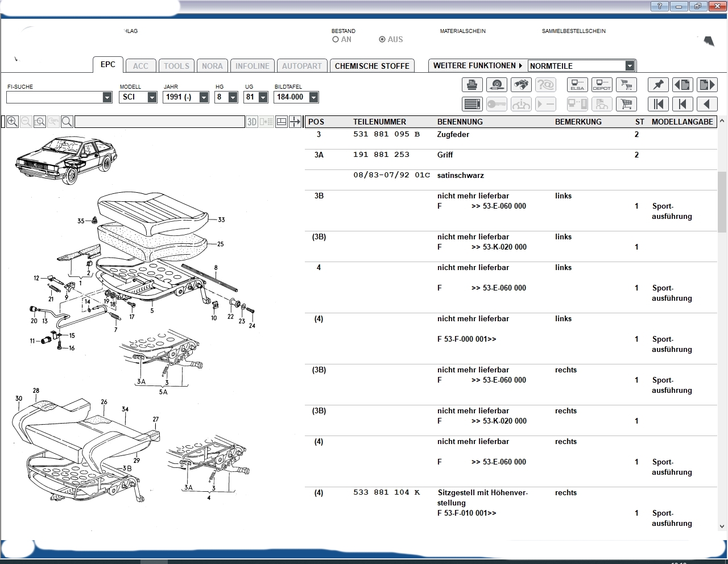
Task: Click the pushpin icon
Action: [x=658, y=85]
